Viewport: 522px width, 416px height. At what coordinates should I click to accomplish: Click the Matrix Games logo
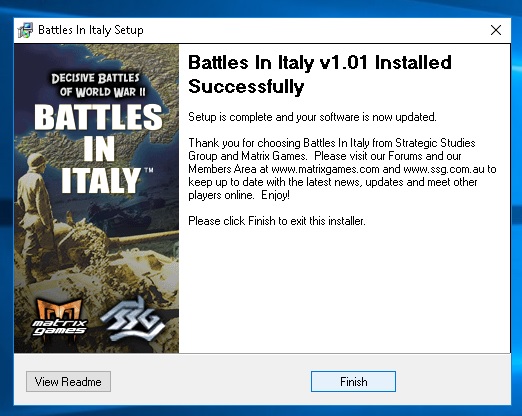(59, 318)
